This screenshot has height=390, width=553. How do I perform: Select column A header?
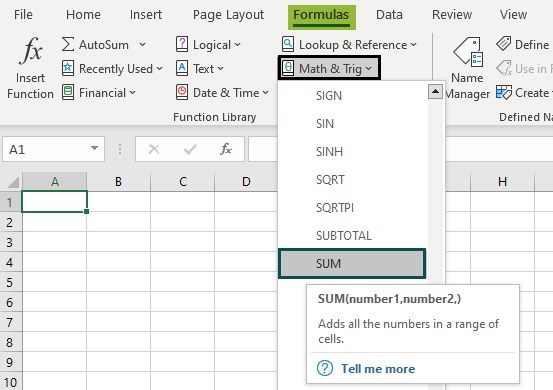pyautogui.click(x=54, y=182)
